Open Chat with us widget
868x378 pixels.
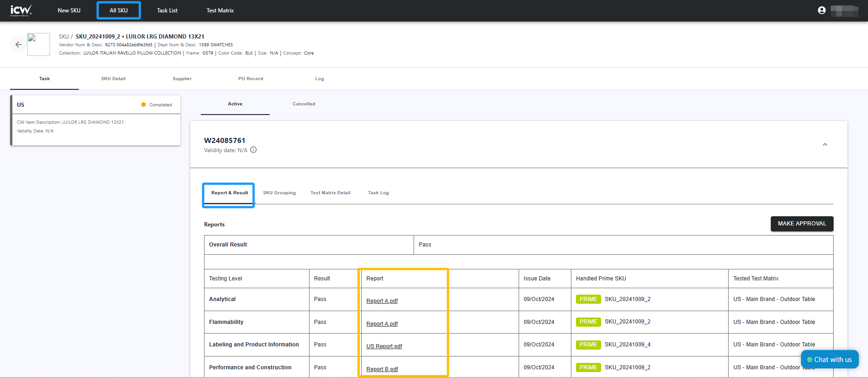(x=829, y=360)
